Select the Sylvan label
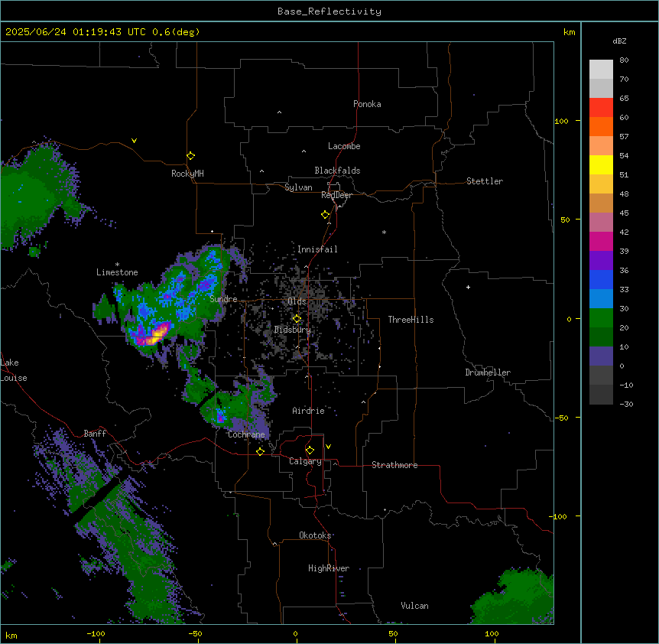Image resolution: width=659 pixels, height=644 pixels. [298, 187]
